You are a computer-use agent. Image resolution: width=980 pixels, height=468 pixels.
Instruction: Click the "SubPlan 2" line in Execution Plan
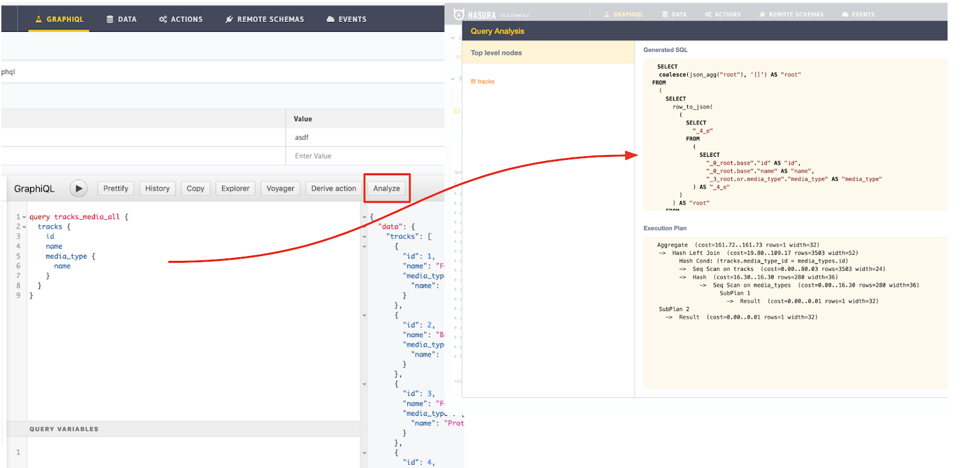pyautogui.click(x=674, y=309)
